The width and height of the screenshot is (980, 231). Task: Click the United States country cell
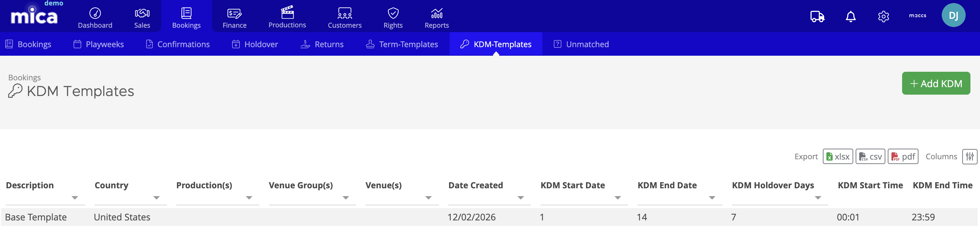122,217
